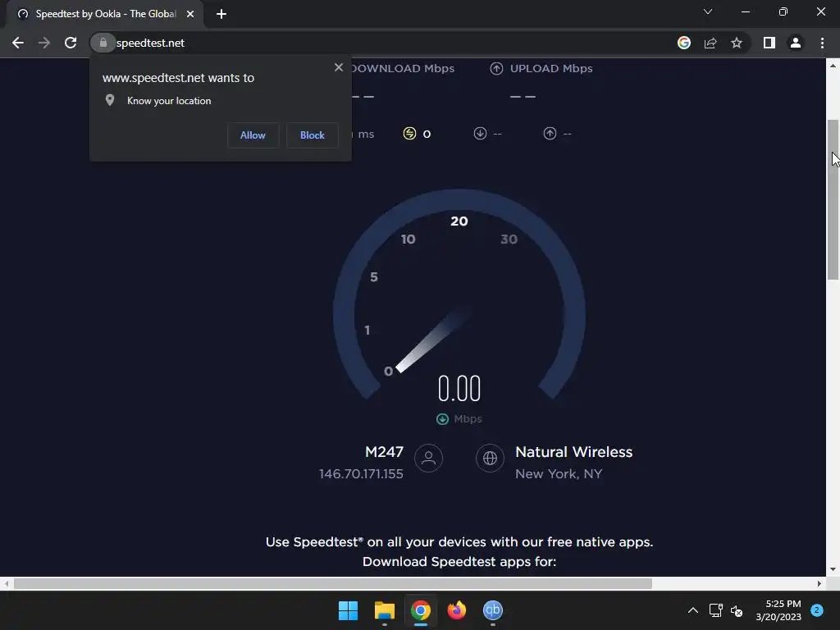Open the Windows Start menu

pyautogui.click(x=348, y=610)
